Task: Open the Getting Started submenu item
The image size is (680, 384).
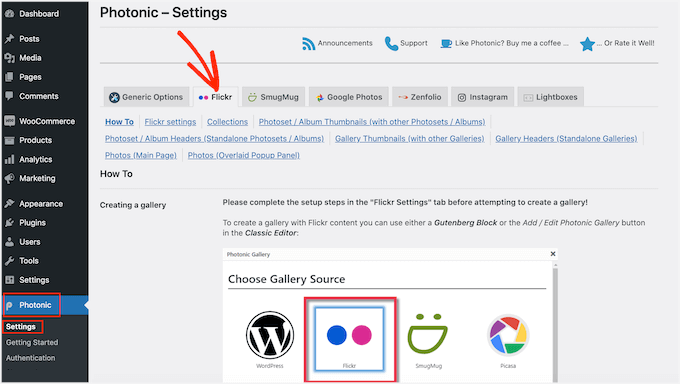Action: tap(32, 342)
